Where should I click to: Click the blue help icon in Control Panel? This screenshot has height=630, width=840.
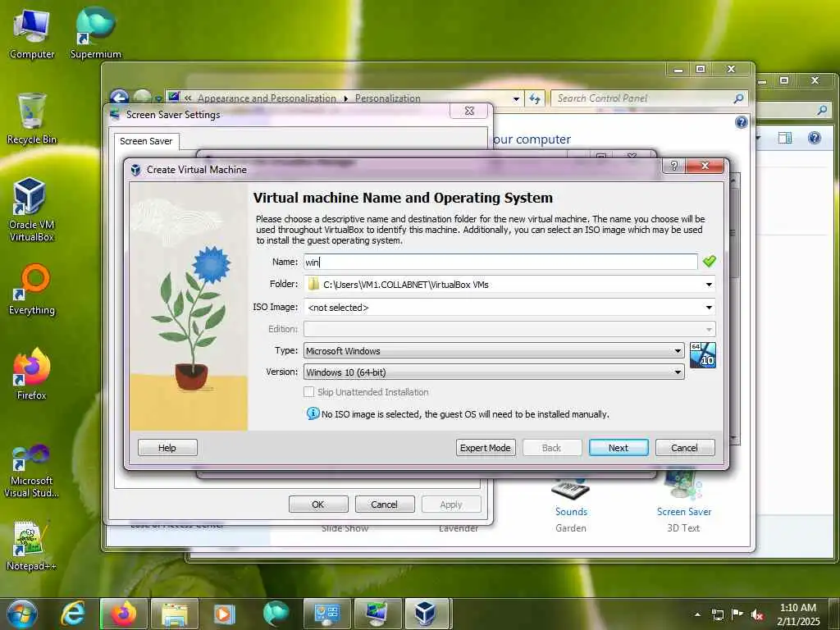(741, 122)
